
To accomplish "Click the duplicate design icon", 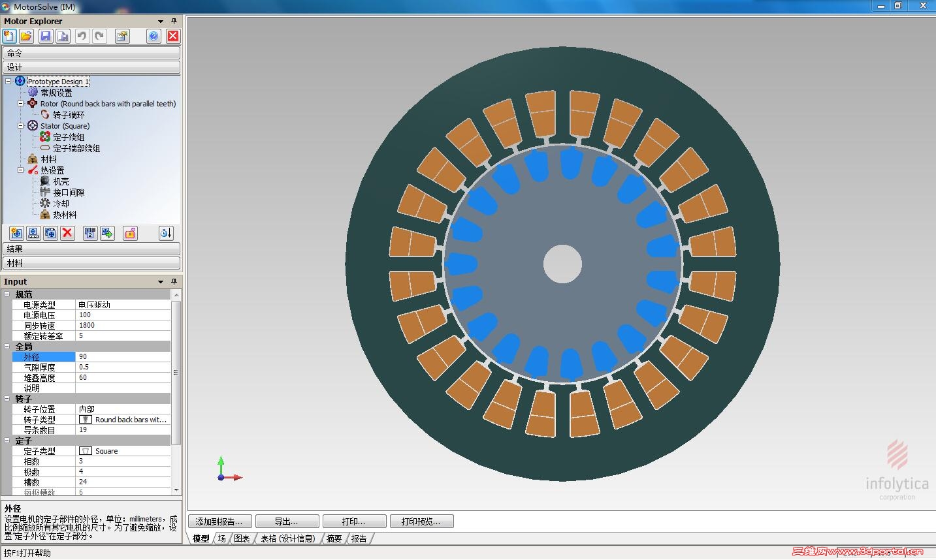I will pyautogui.click(x=50, y=233).
